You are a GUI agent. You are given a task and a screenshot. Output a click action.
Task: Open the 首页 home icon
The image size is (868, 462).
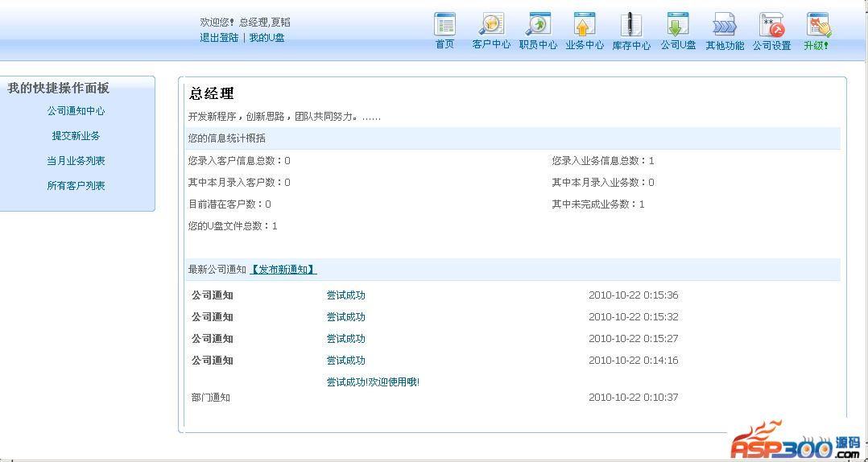click(x=445, y=24)
